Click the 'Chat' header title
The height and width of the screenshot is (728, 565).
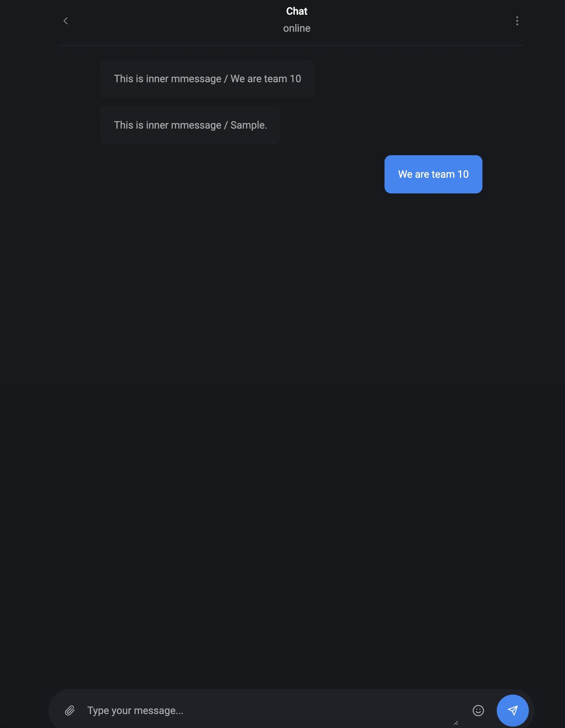pyautogui.click(x=297, y=11)
